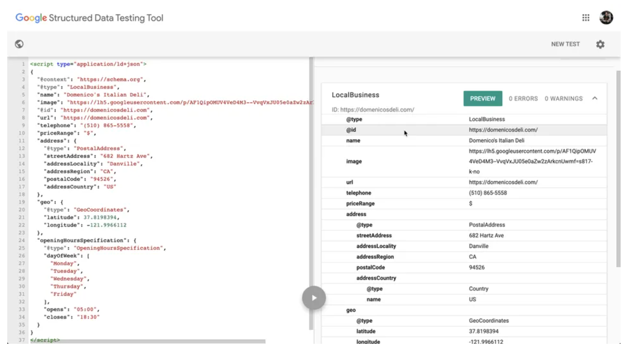Screen dimensions: 630x364
Task: Click the "opens" line in code
Action: tap(71, 310)
